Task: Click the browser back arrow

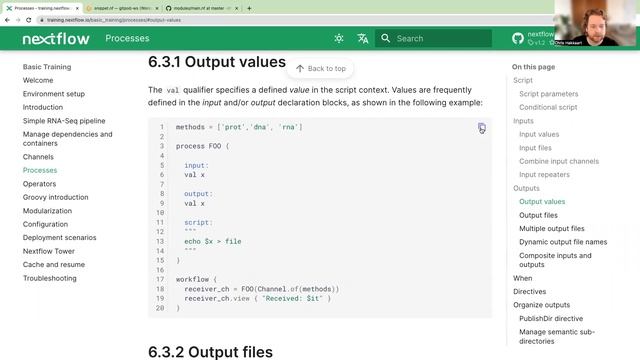Action: pyautogui.click(x=7, y=20)
